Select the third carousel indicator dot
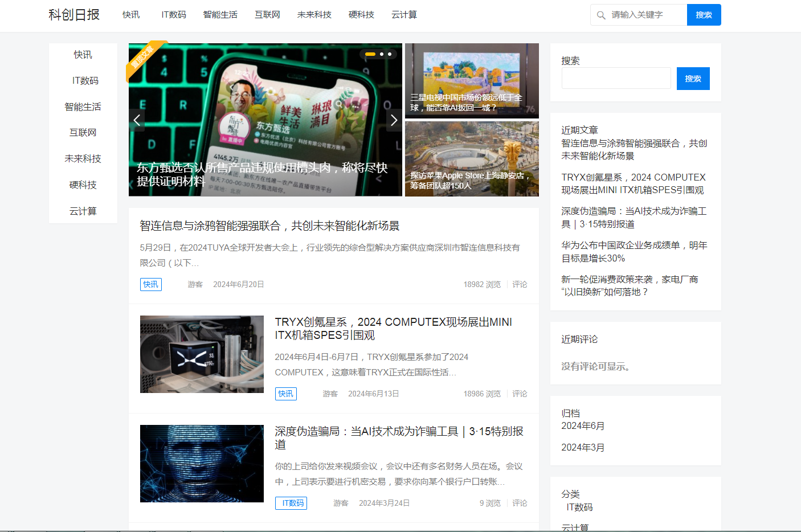 390,54
